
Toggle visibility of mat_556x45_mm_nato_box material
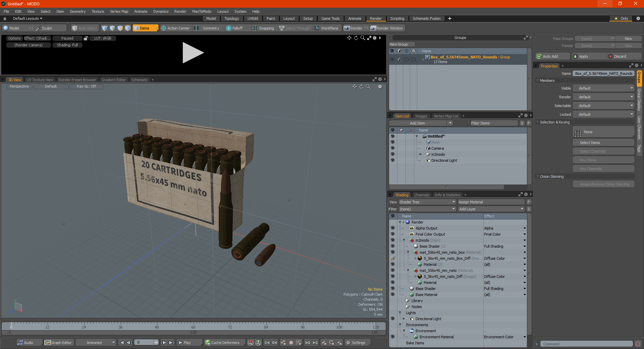coord(392,252)
